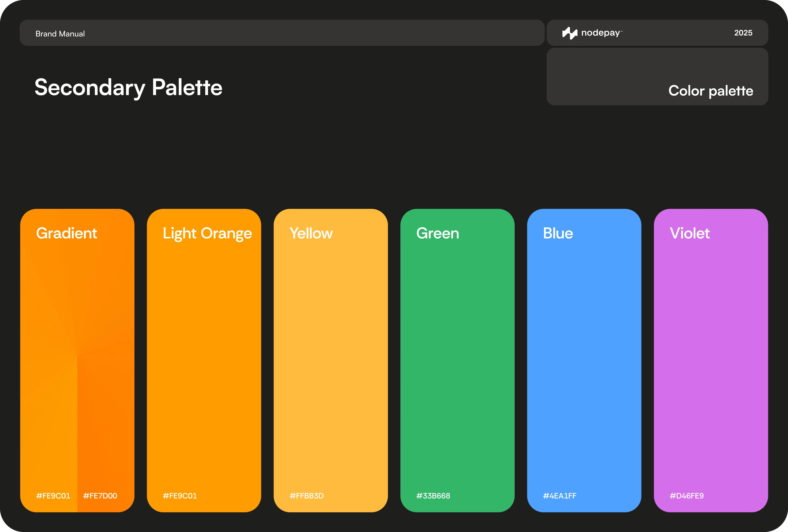
Task: Click hex code #4EA1FF
Action: click(x=559, y=496)
